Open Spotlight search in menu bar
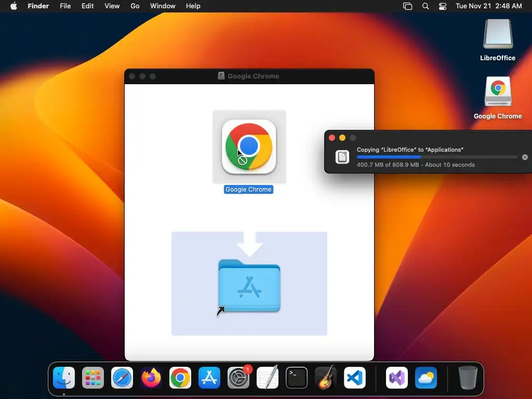This screenshot has width=532, height=399. [425, 6]
